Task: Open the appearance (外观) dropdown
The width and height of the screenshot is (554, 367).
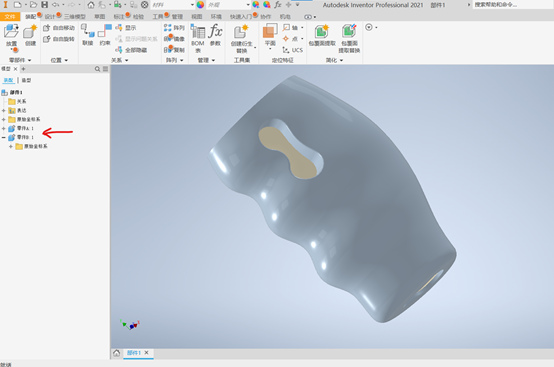Action: (x=228, y=5)
